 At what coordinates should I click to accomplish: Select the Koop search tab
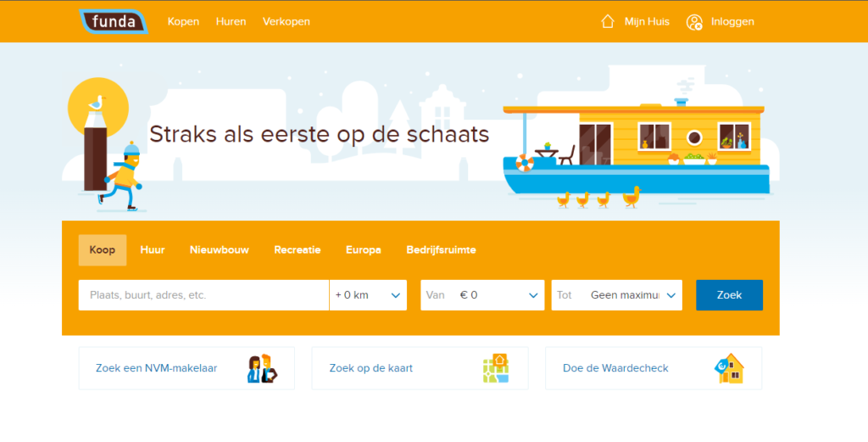pyautogui.click(x=103, y=249)
